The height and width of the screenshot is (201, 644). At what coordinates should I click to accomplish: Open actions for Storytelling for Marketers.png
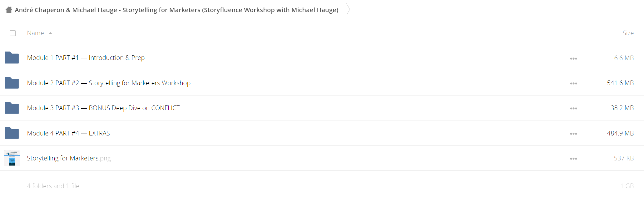(573, 159)
